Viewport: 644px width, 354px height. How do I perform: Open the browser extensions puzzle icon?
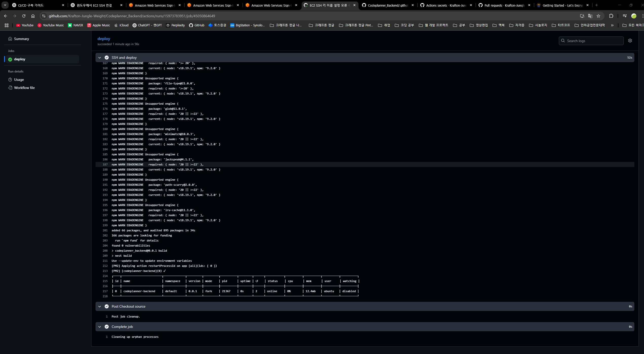coord(611,16)
